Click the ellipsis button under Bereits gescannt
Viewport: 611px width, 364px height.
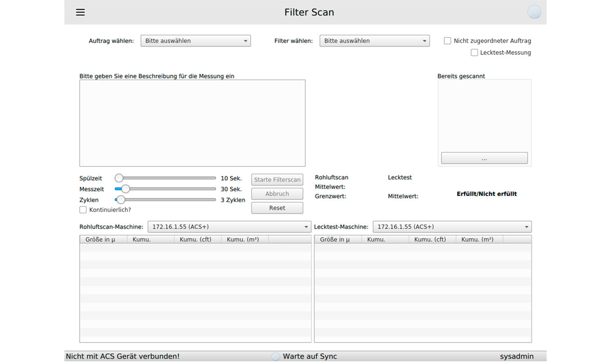point(484,158)
